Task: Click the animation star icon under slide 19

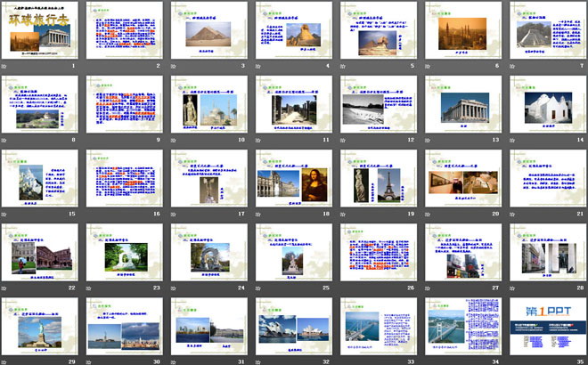Action: 343,215
